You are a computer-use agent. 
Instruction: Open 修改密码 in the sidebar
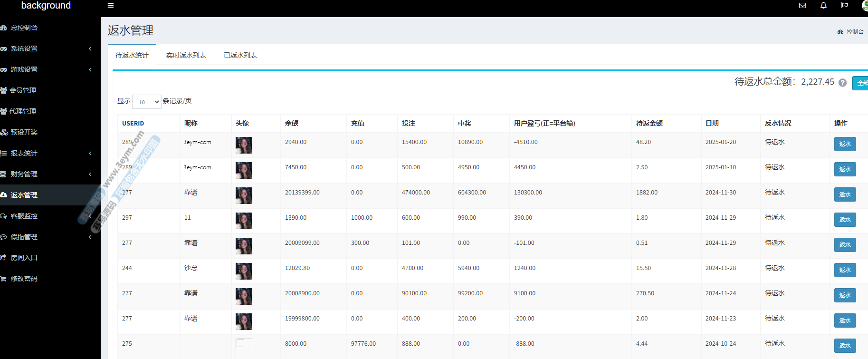tap(24, 279)
